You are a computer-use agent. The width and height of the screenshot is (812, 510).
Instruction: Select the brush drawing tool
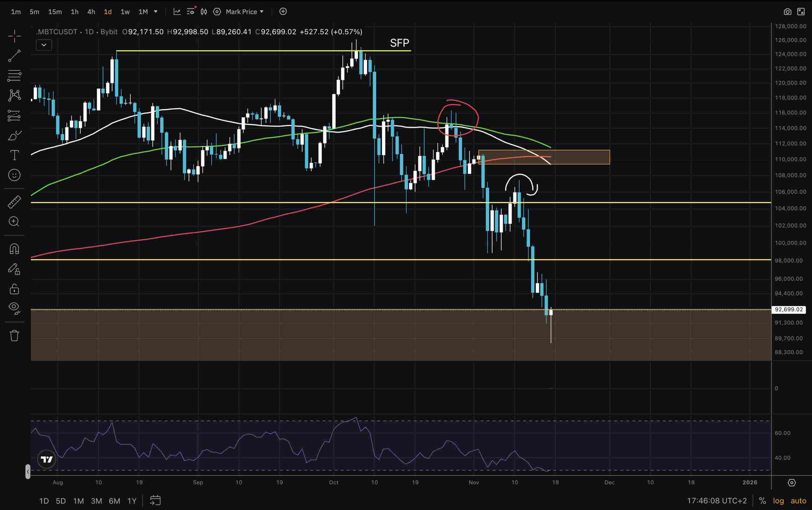pyautogui.click(x=14, y=136)
